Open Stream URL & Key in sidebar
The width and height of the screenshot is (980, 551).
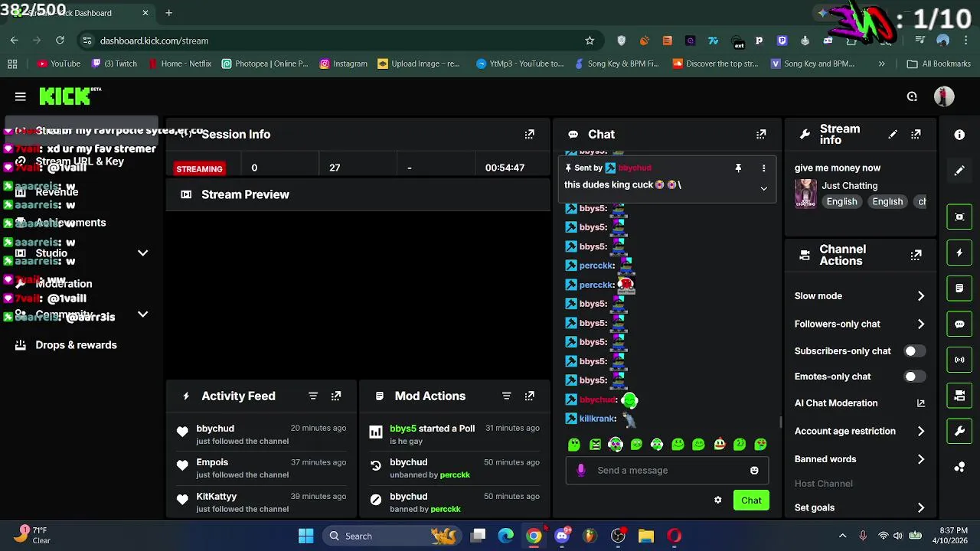(x=82, y=161)
